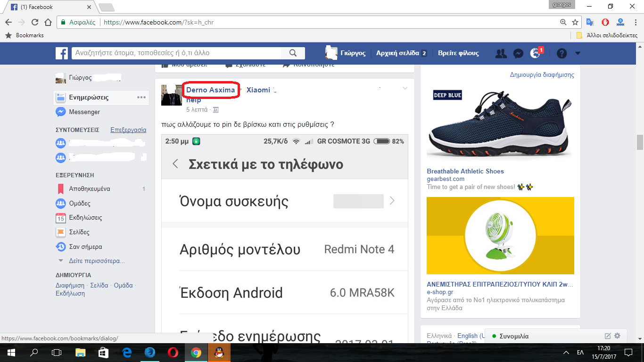Click the Facebook logo in the blue bar
Viewport: 644px width, 362px height.
click(x=62, y=53)
